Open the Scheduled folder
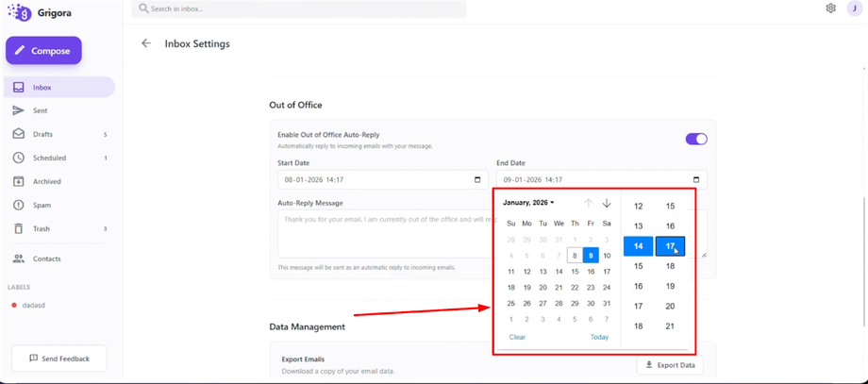The width and height of the screenshot is (868, 384). click(x=59, y=158)
